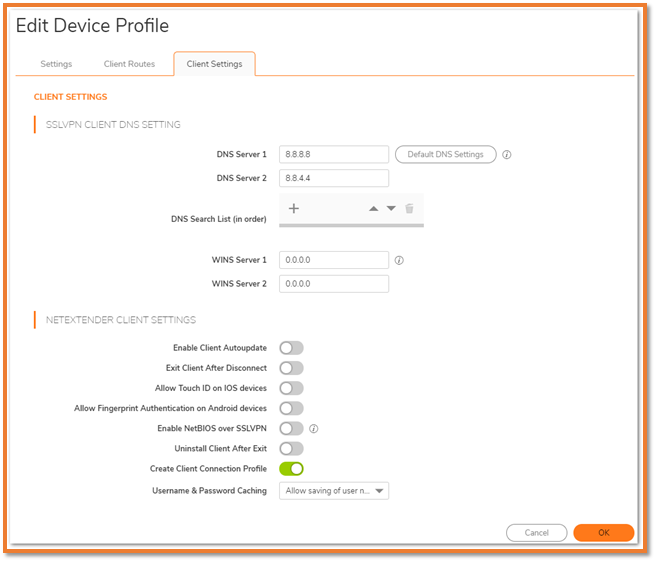
Task: Click the Cancel button
Action: tap(536, 533)
